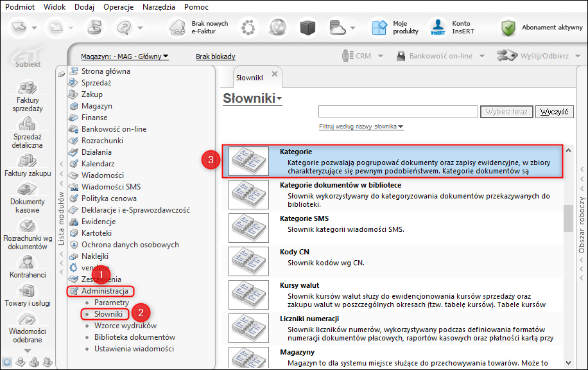Click the black cube toolbar icon

307,28
